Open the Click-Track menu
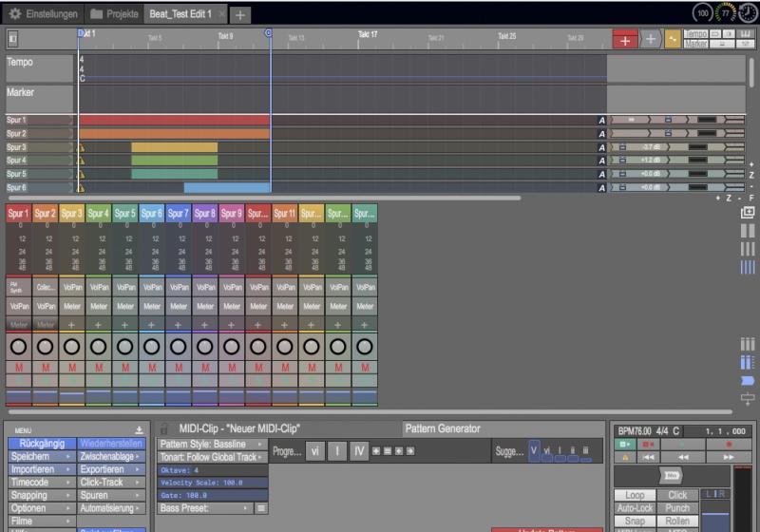This screenshot has height=532, width=760. tap(111, 482)
